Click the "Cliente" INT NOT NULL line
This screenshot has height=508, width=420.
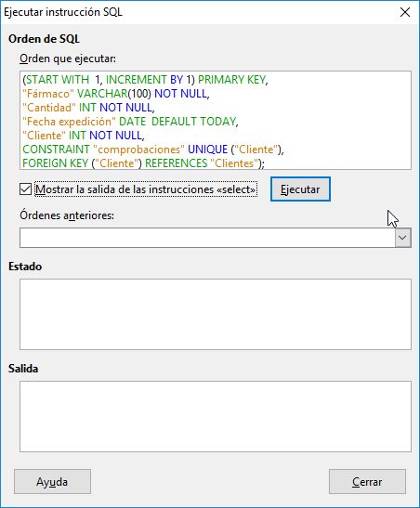(84, 136)
